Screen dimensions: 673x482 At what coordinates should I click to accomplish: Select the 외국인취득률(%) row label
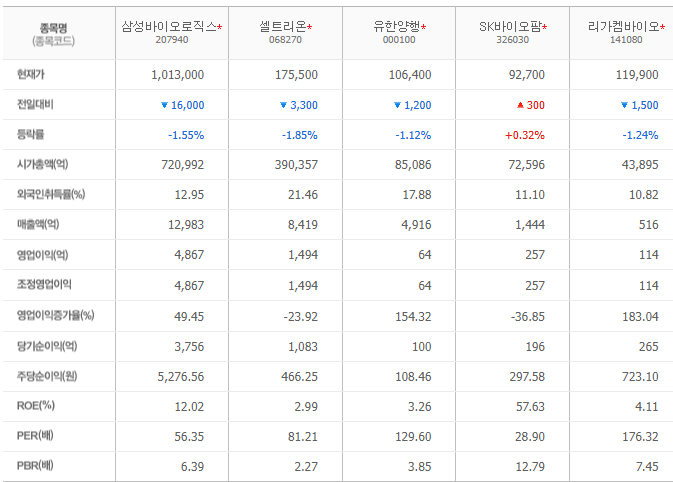tap(51, 194)
